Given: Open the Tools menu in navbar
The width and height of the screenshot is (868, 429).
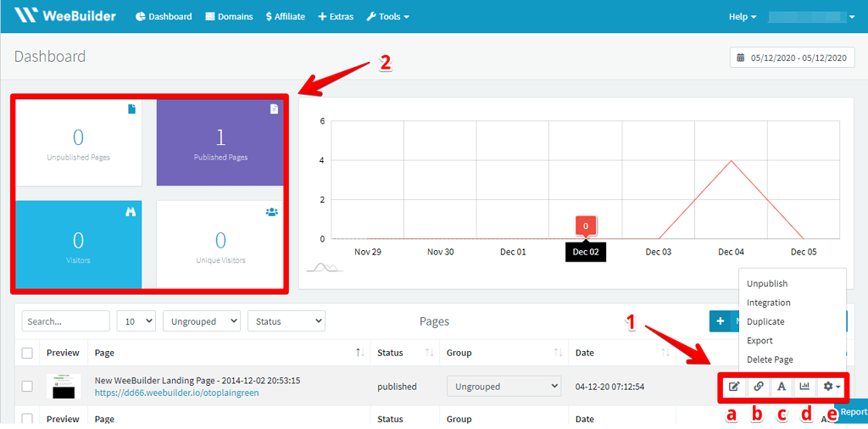Looking at the screenshot, I should [387, 16].
